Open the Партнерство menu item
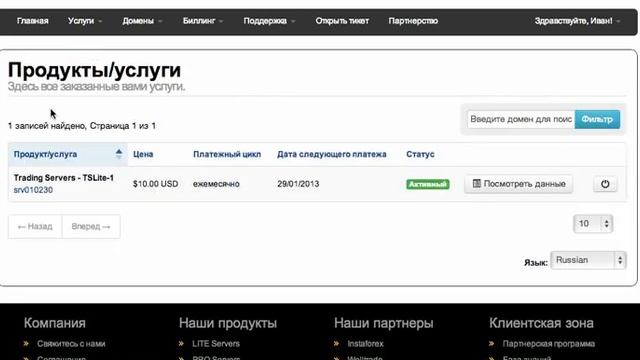This screenshot has height=360, width=640. pyautogui.click(x=413, y=21)
